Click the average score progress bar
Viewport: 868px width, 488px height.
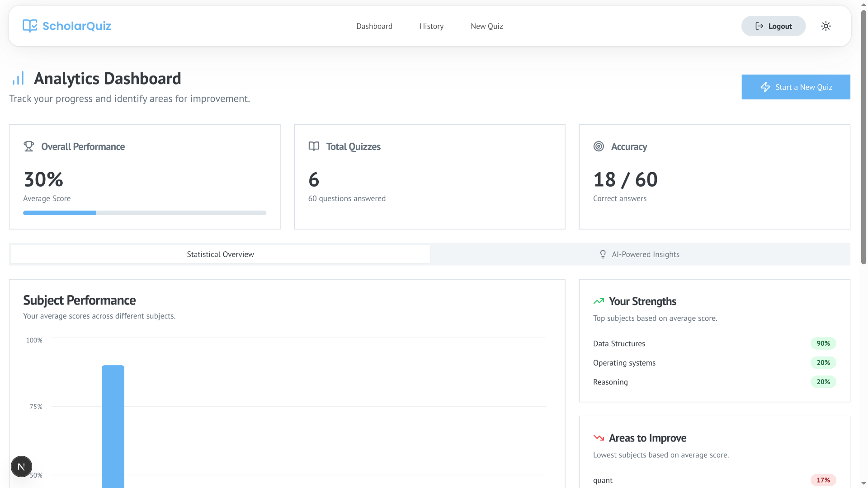click(x=145, y=213)
